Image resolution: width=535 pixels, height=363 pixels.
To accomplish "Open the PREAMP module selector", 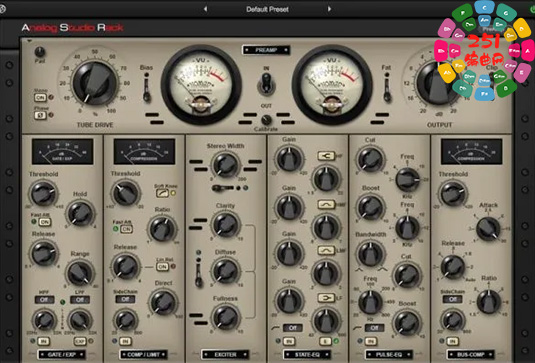I will (x=266, y=50).
